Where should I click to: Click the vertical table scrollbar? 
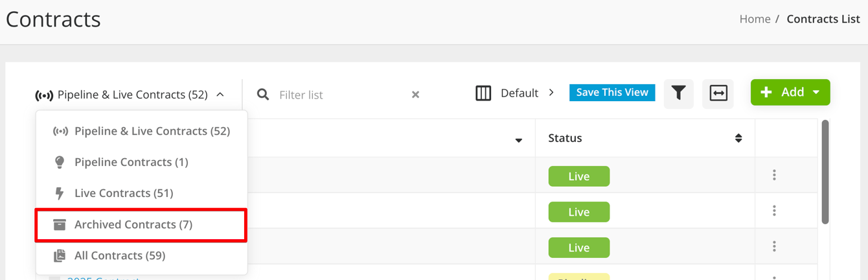825,172
